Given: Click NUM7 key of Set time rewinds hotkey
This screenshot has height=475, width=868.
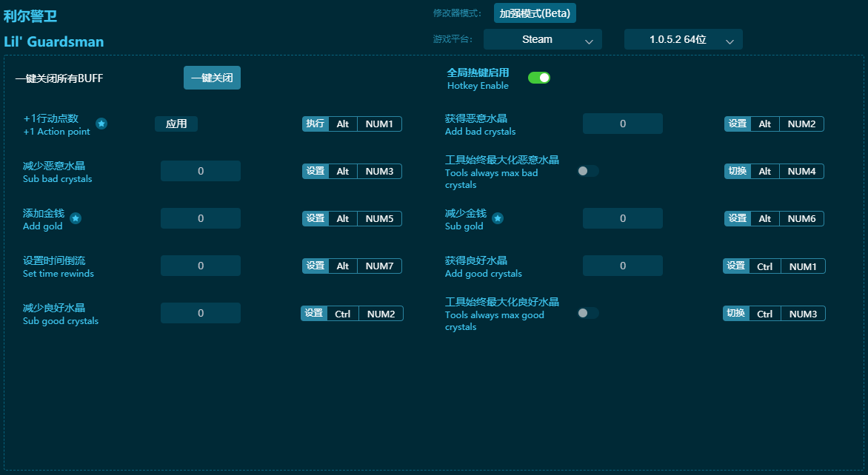Looking at the screenshot, I should (379, 266).
